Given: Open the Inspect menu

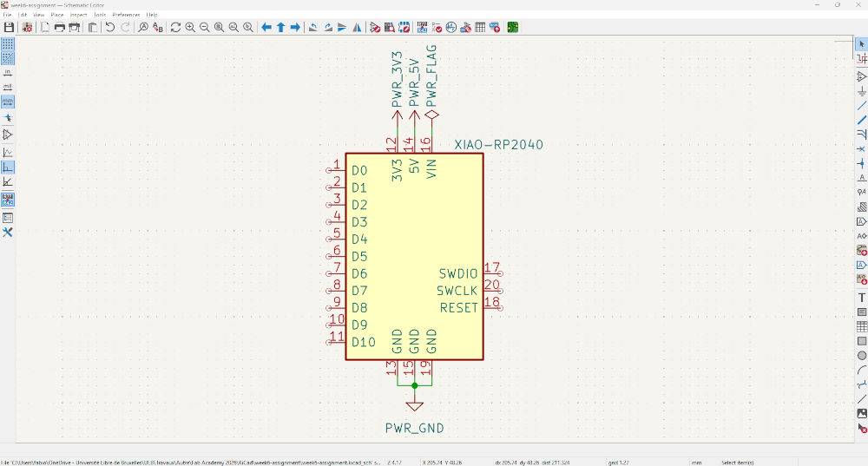Looking at the screenshot, I should pyautogui.click(x=79, y=15).
